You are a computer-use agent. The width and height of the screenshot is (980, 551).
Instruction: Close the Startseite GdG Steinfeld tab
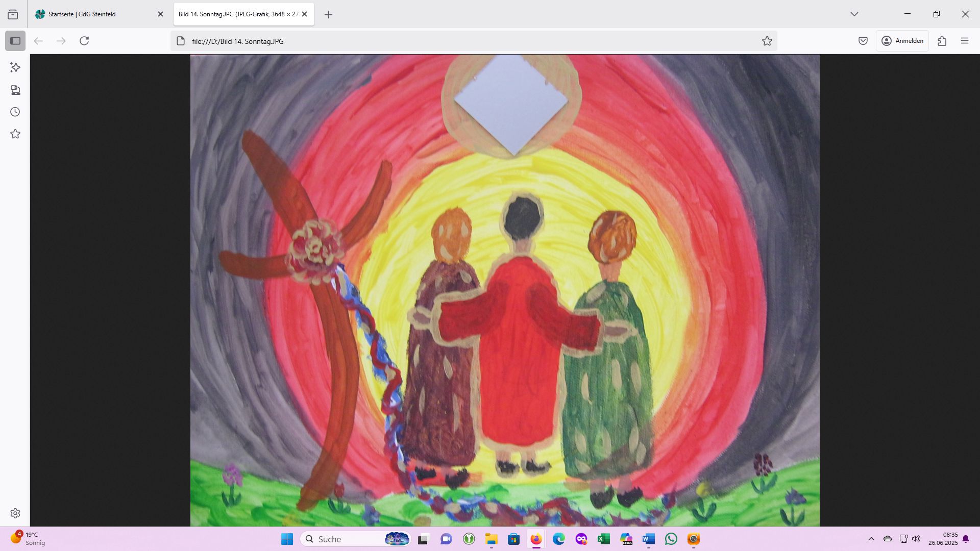(160, 14)
